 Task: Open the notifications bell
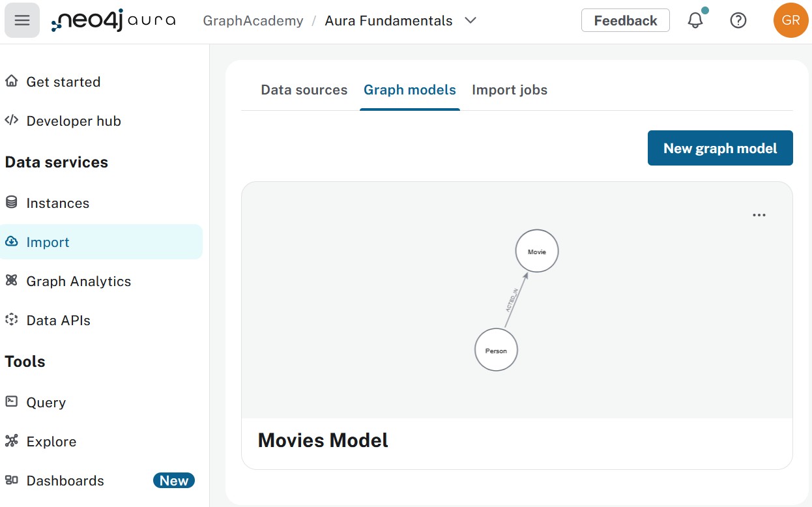695,20
